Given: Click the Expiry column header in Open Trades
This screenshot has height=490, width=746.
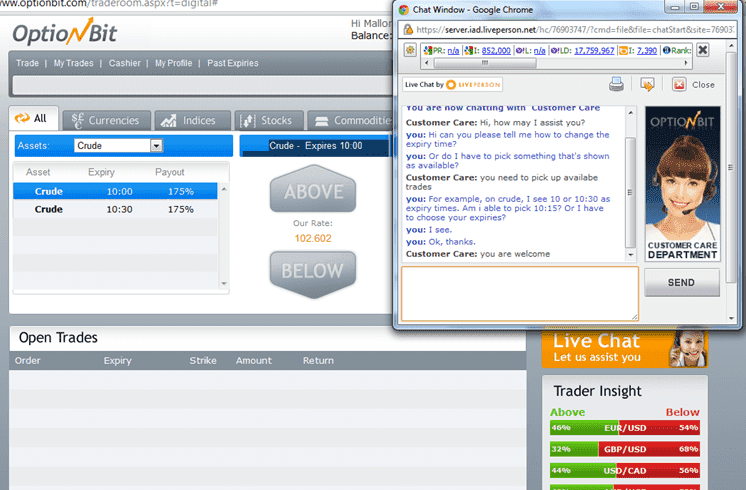Looking at the screenshot, I should 118,361.
